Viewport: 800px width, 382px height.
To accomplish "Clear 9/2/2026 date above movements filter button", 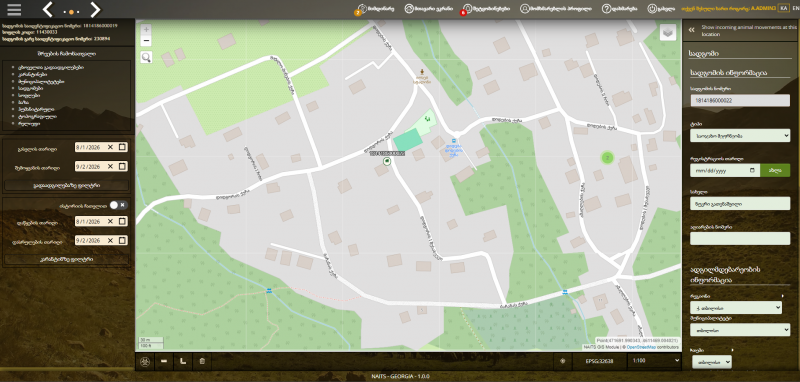I will click(x=110, y=166).
